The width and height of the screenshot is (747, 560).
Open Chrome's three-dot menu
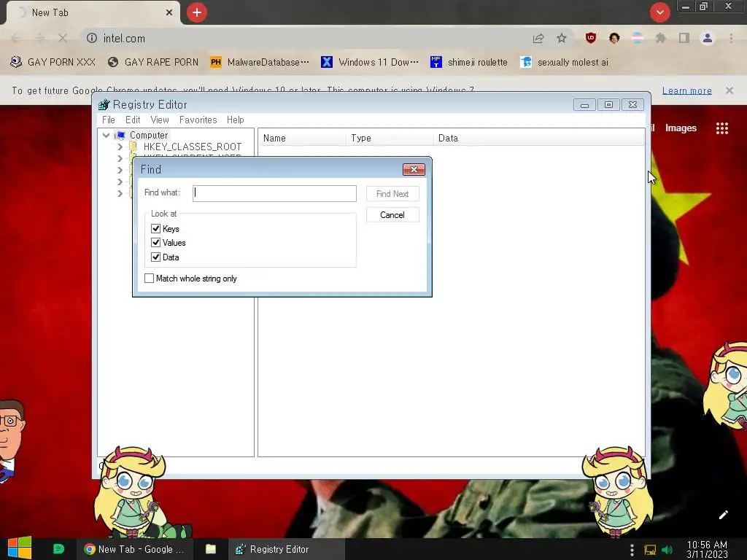731,38
